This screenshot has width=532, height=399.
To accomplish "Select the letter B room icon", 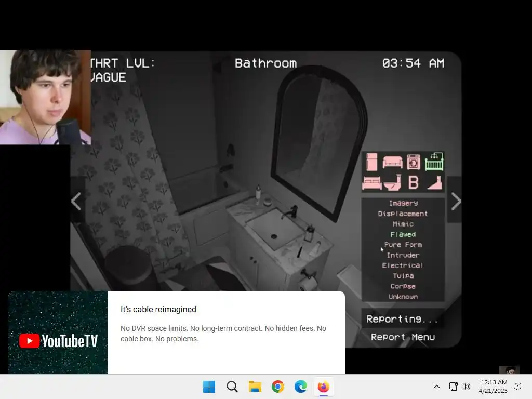I will (x=413, y=182).
